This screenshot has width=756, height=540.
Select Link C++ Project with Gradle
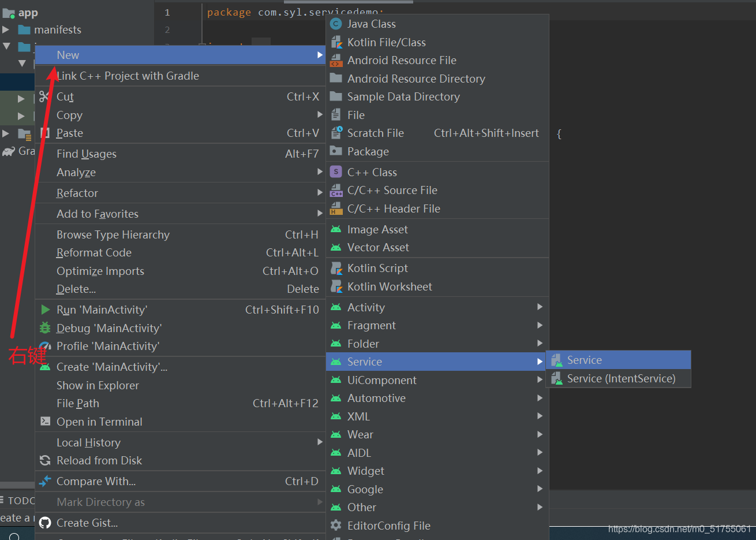(x=180, y=76)
